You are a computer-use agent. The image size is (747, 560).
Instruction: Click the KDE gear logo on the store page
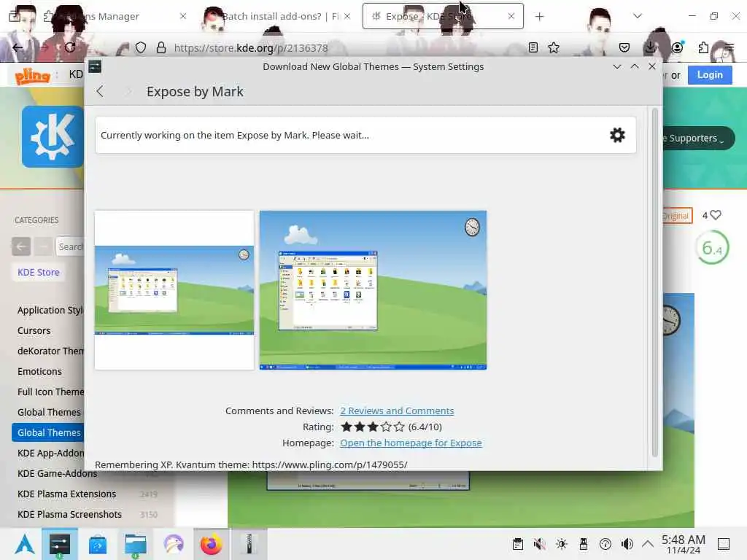pos(53,136)
